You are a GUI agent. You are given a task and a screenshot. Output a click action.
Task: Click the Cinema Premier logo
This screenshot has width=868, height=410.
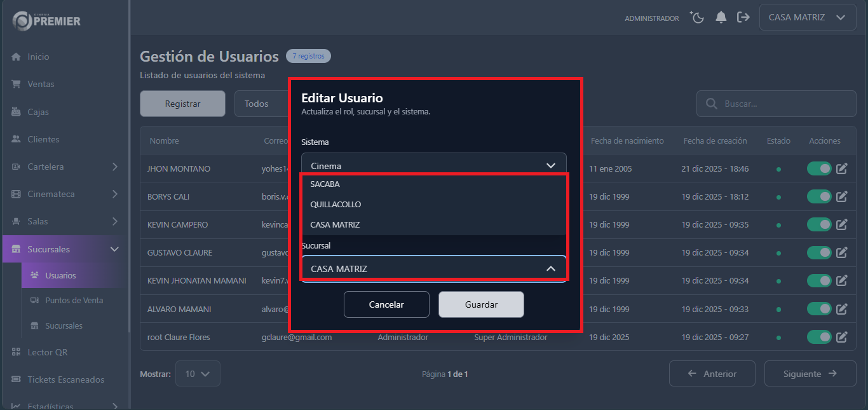[44, 20]
